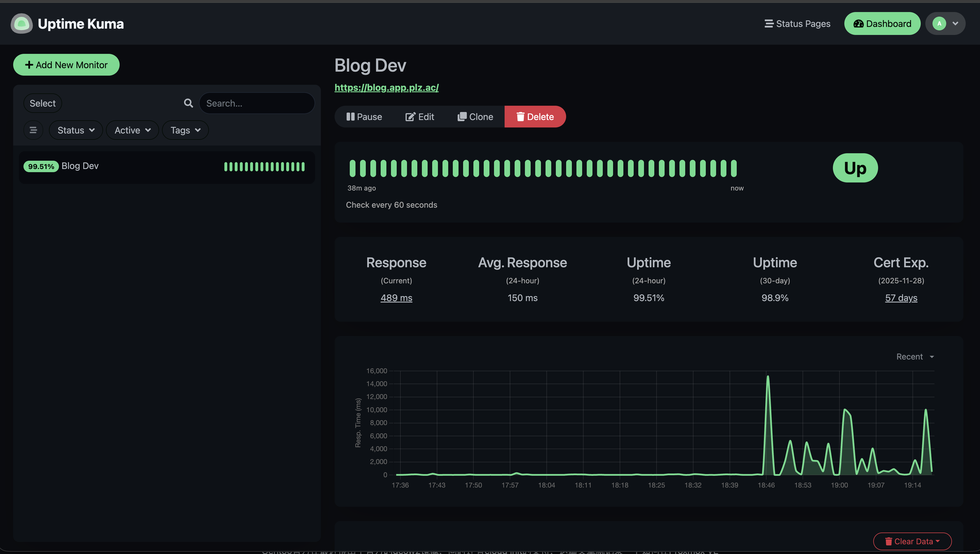Viewport: 980px width, 554px height.
Task: Toggle monitor selection mode with Select
Action: coord(43,103)
